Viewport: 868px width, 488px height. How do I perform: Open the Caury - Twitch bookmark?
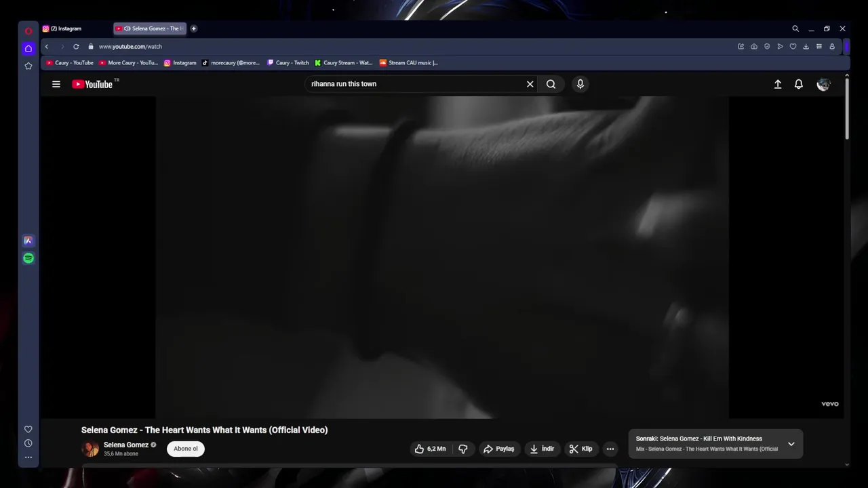288,63
